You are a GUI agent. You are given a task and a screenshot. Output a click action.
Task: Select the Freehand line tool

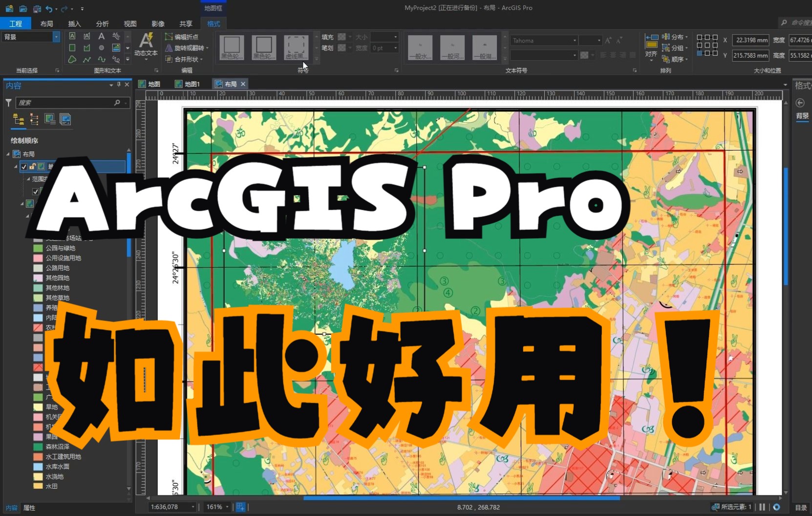116,60
